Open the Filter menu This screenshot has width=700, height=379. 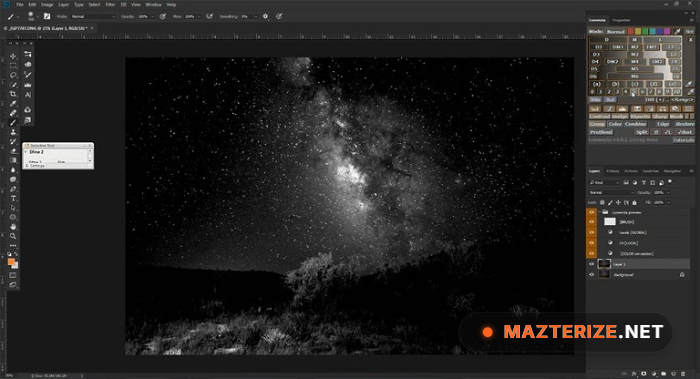click(x=110, y=4)
